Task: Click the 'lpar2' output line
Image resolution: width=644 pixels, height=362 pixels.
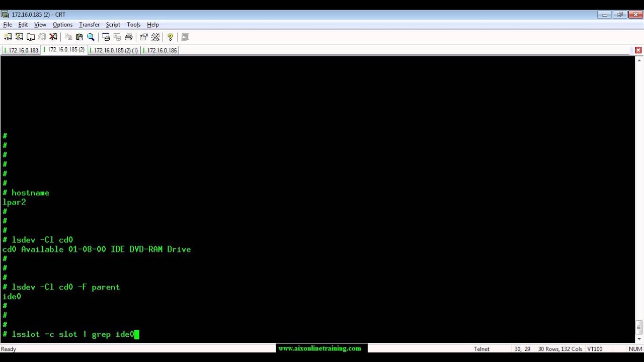Action: point(14,203)
